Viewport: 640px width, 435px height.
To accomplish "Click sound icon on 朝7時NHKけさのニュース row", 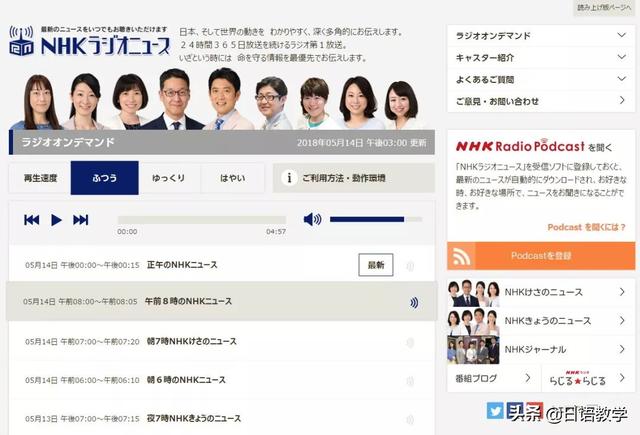I will (410, 343).
